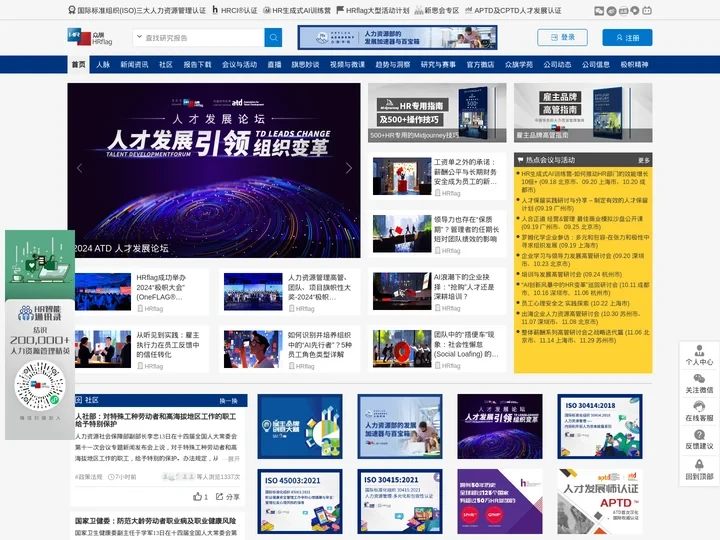Select the 公司动态 nav item
Image resolution: width=720 pixels, height=540 pixels.
[x=557, y=65]
